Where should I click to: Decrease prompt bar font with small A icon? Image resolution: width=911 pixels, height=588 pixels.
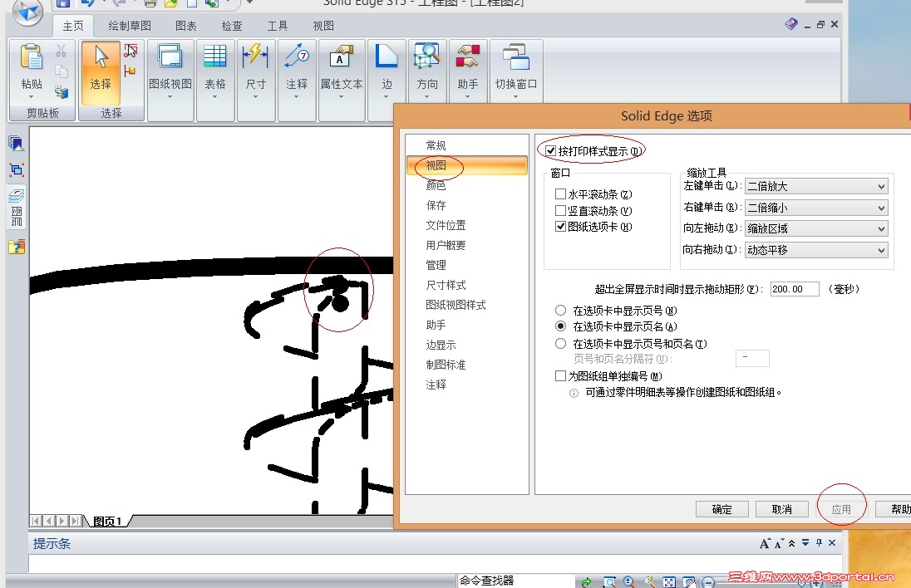point(779,543)
